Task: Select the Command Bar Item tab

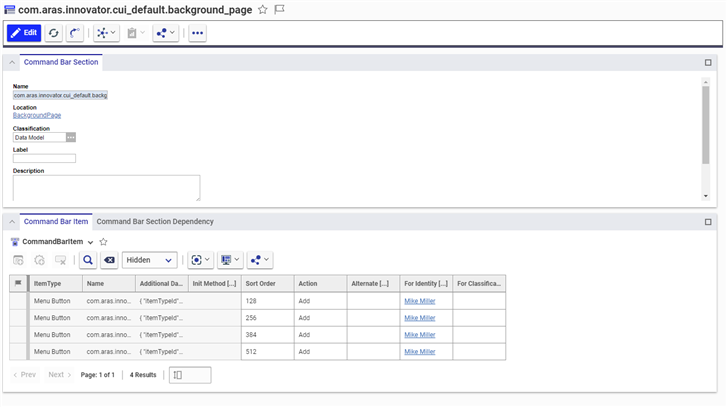Action: coord(56,221)
